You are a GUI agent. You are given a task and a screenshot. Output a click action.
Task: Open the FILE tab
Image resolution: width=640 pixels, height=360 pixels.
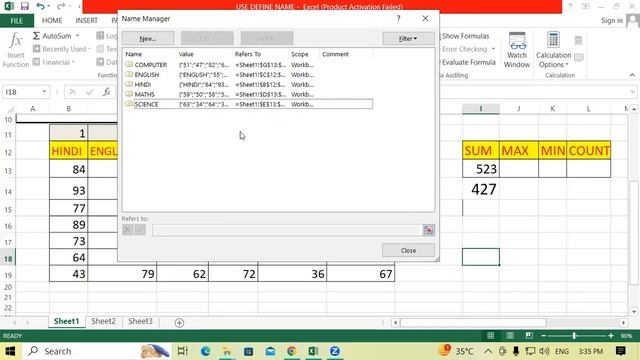(x=17, y=20)
